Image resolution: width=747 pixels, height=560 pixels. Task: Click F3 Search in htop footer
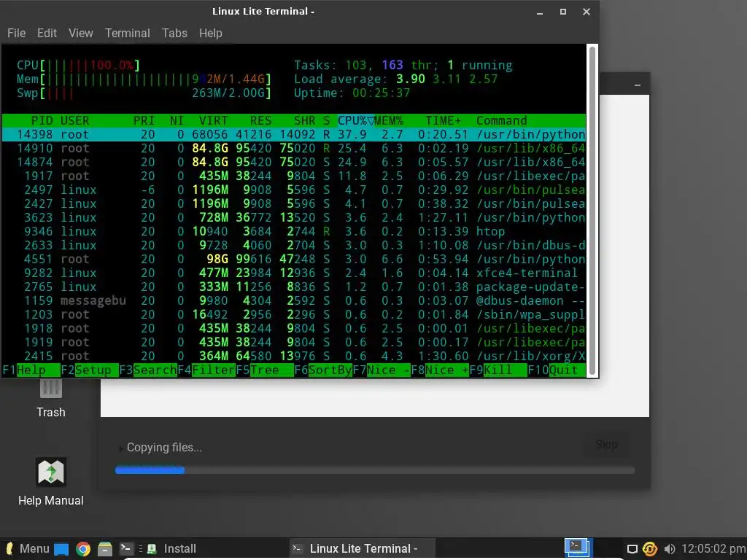[x=147, y=370]
